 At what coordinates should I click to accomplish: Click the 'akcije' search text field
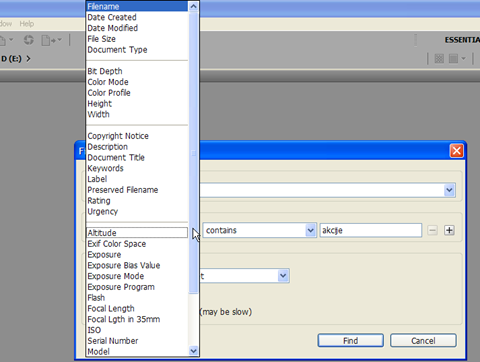(x=371, y=230)
